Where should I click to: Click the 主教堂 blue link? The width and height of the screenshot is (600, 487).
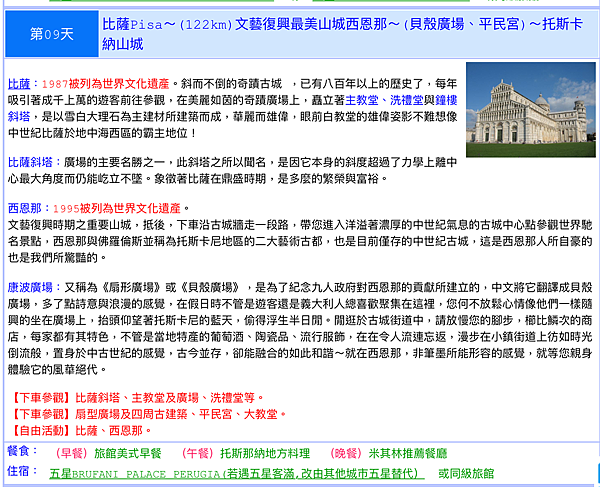coord(362,100)
